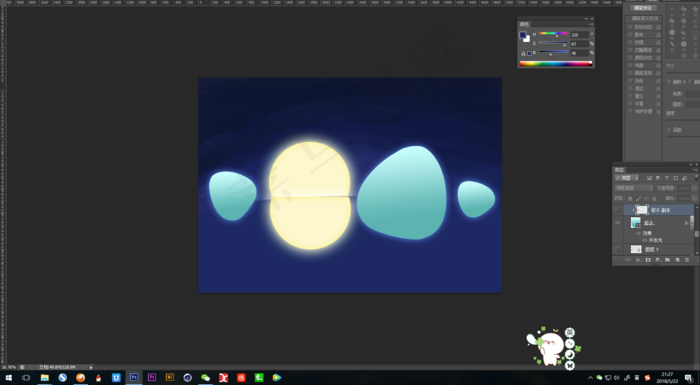The height and width of the screenshot is (385, 700).
Task: Click the delete layer trash icon
Action: 687,260
